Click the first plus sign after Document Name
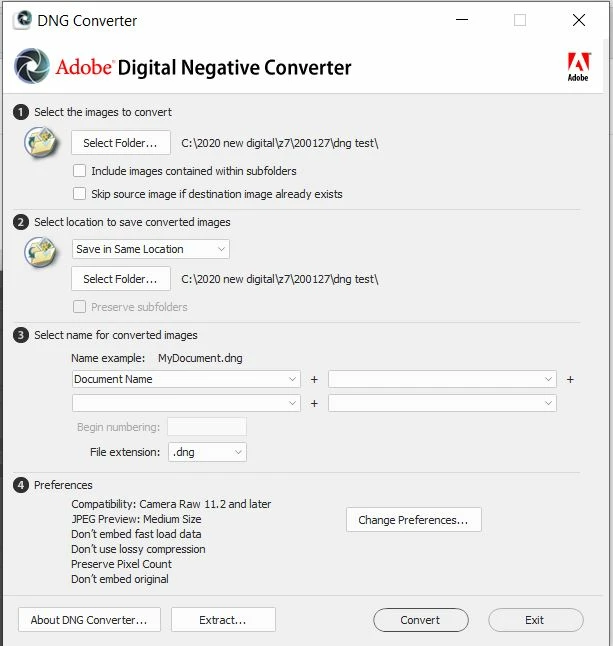This screenshot has width=613, height=646. pyautogui.click(x=314, y=379)
